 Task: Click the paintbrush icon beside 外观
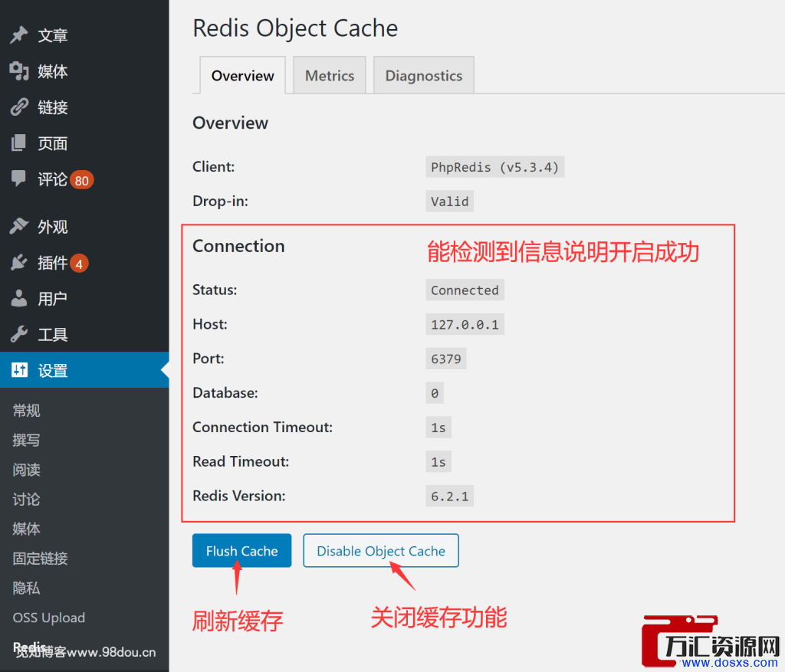[19, 226]
